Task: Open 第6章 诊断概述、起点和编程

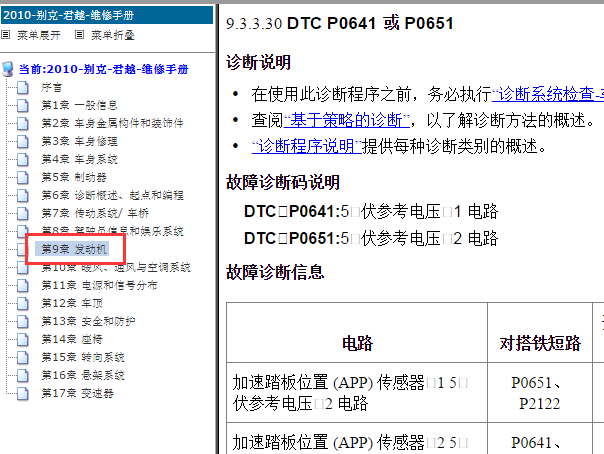Action: [112, 195]
